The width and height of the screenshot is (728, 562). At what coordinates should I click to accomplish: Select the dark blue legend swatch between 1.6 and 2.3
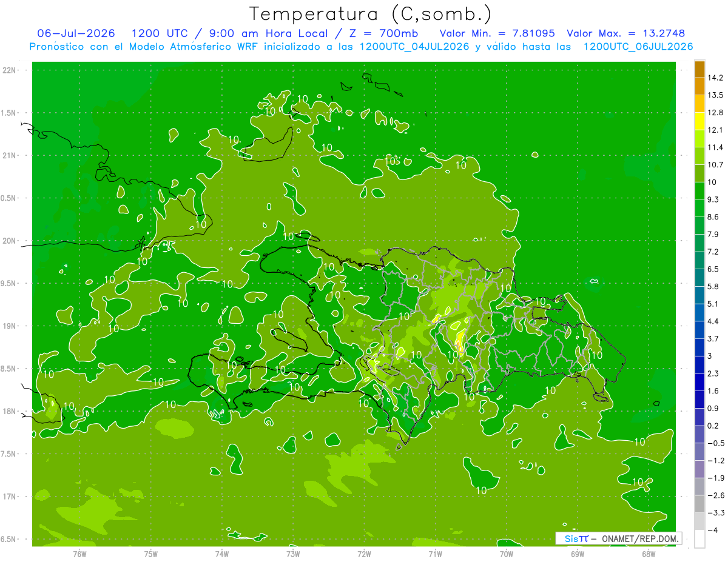tap(699, 382)
